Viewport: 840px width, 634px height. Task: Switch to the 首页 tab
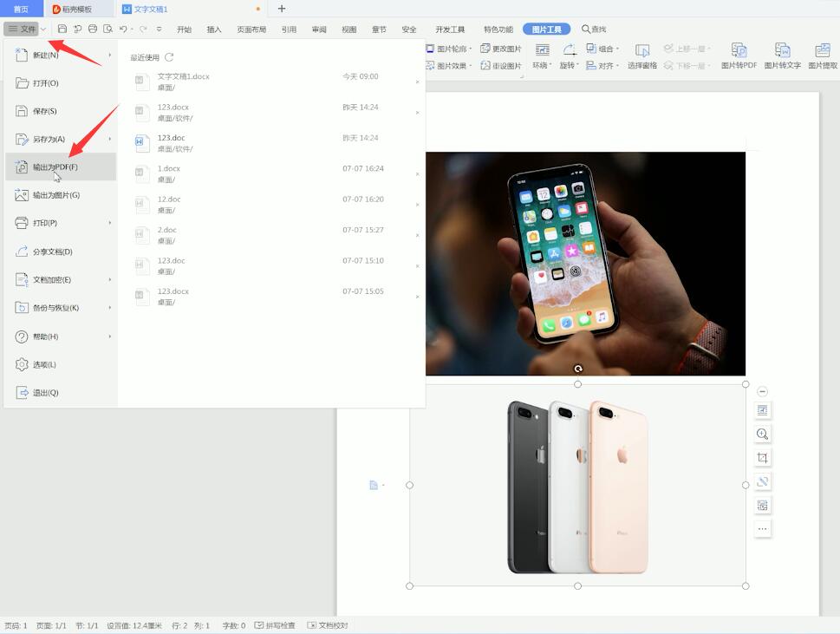21,10
